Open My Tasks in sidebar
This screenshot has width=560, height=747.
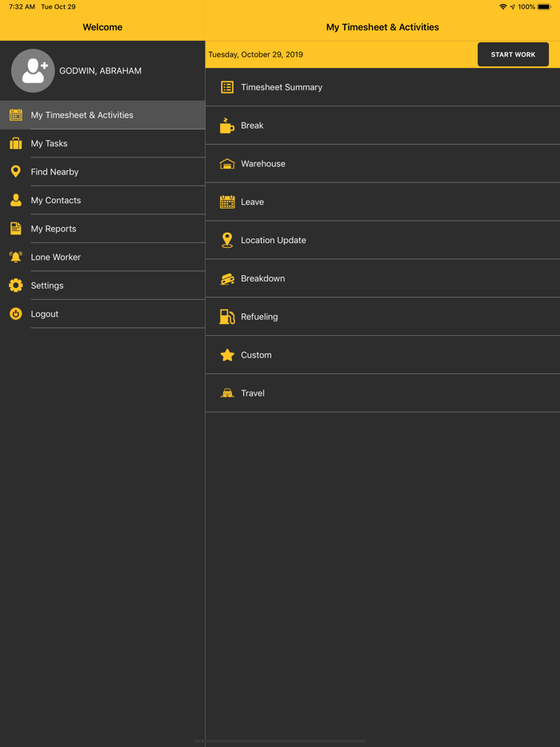coord(102,143)
